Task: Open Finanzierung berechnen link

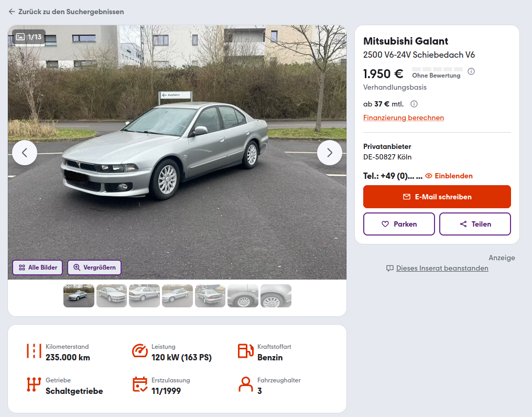Action: click(404, 117)
